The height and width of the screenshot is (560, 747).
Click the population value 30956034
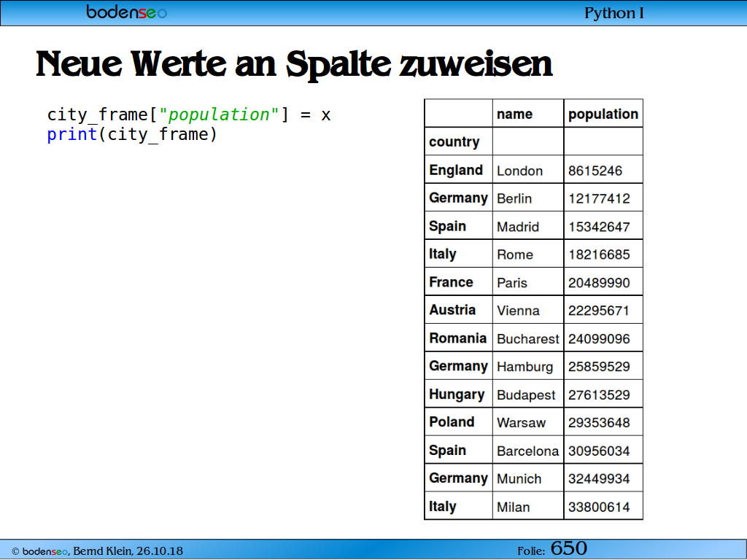point(599,451)
